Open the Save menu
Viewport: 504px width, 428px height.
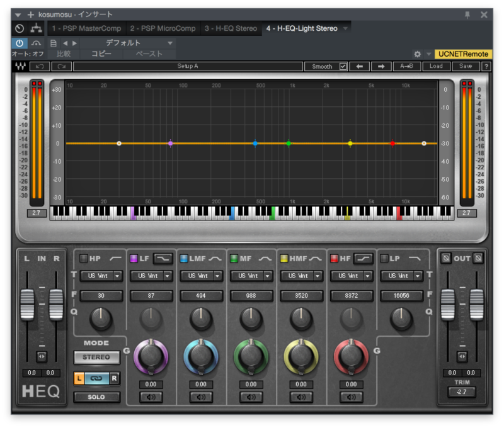466,67
